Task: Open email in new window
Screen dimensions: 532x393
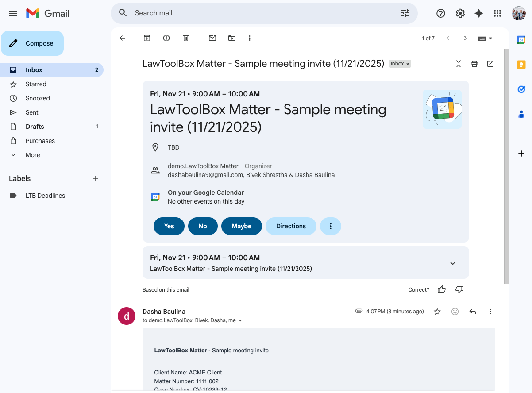Action: 490,64
